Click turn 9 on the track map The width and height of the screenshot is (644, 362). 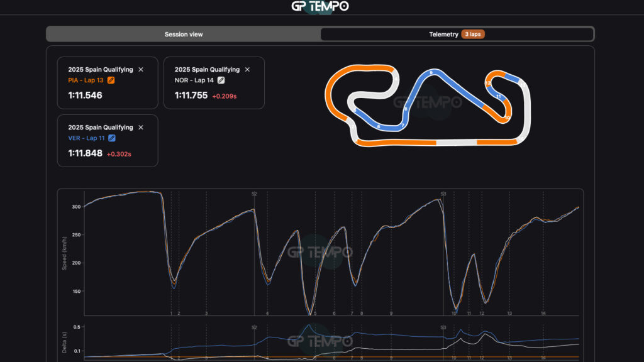click(430, 74)
